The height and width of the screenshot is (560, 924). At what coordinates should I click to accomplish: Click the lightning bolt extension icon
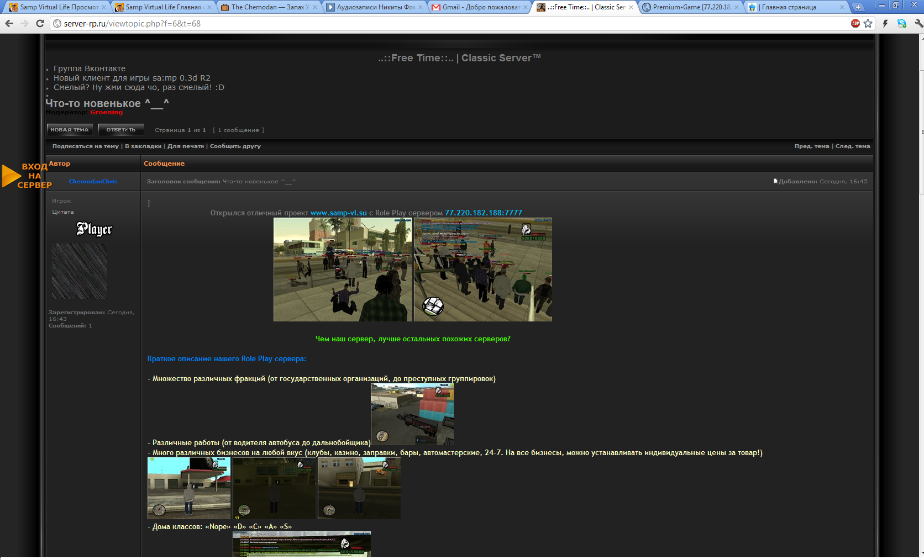(885, 23)
